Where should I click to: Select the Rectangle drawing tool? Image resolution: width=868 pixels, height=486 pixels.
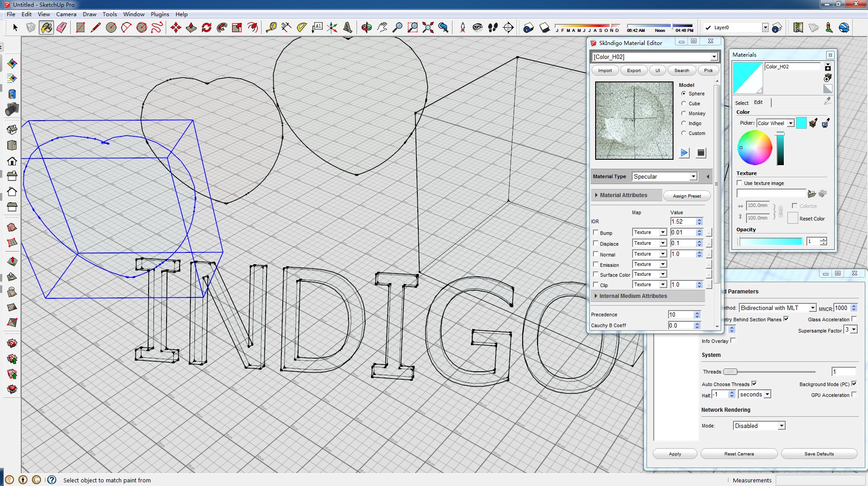coord(80,28)
